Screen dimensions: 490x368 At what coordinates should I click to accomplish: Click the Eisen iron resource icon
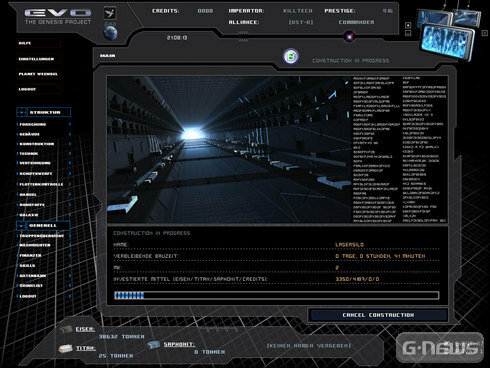tap(66, 330)
